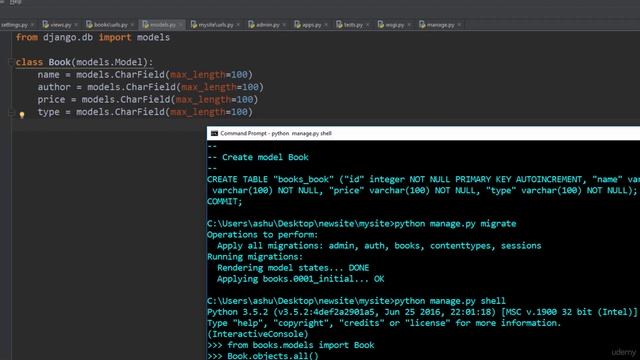
Task: Close the apps.py tab
Action: click(x=326, y=25)
